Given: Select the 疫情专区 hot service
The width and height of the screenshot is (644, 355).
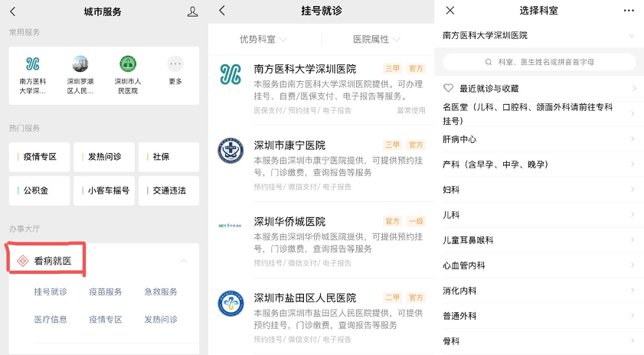Looking at the screenshot, I should 40,157.
